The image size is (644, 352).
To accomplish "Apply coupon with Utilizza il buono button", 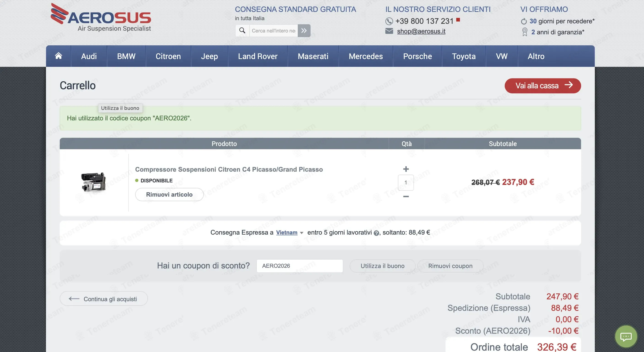I will pyautogui.click(x=382, y=266).
